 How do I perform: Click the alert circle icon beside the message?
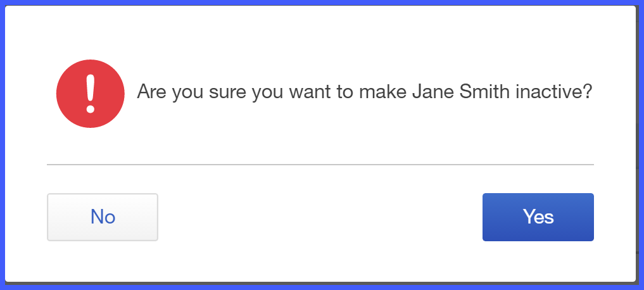point(91,94)
